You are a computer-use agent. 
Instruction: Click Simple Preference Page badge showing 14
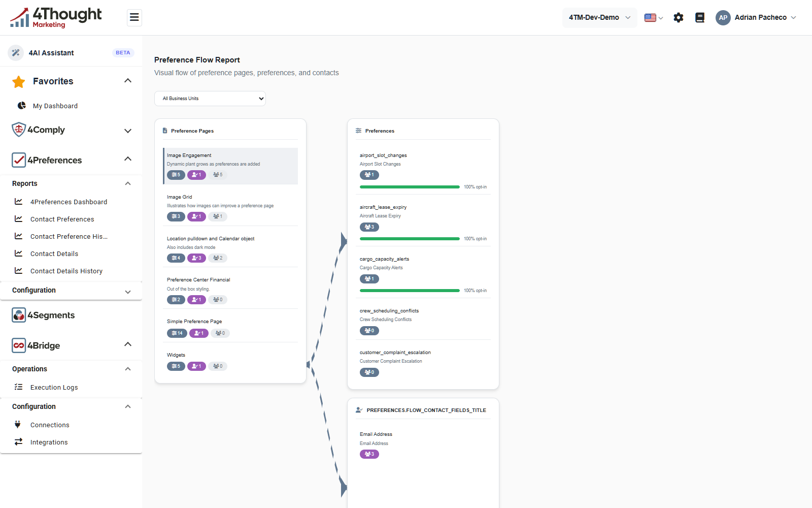coord(177,333)
